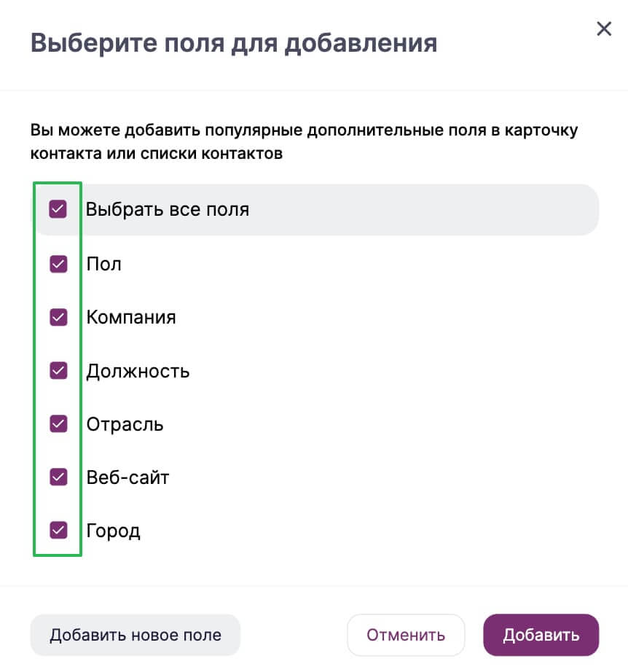Close the field selection dialog
This screenshot has height=672, width=628.
(x=604, y=29)
